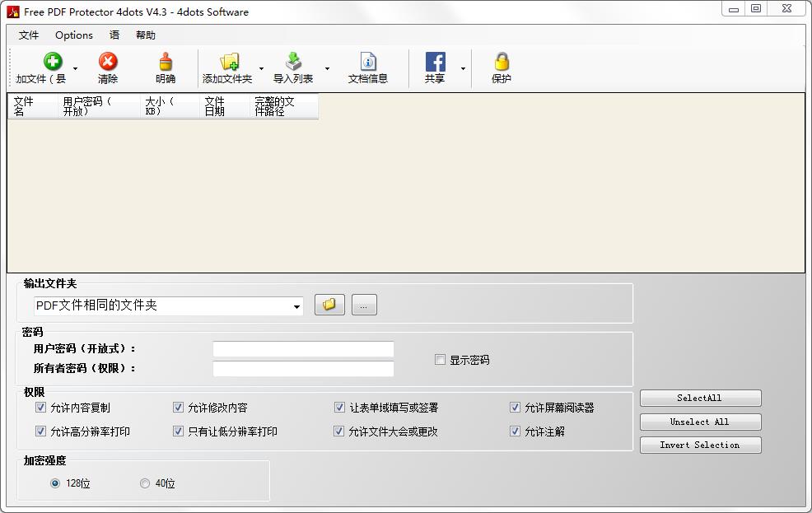Viewport: 812px width, 513px height.
Task: Click the Protect (保护) padlock icon
Action: 502,62
